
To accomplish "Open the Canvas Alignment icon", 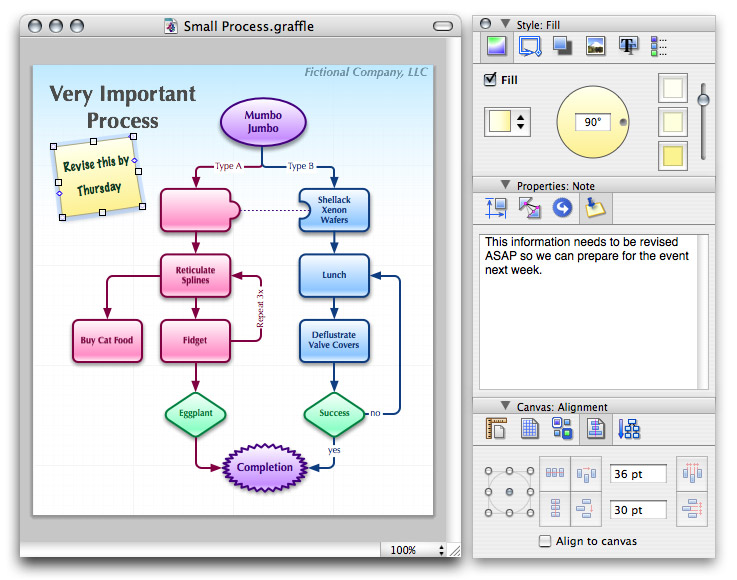I will (596, 429).
